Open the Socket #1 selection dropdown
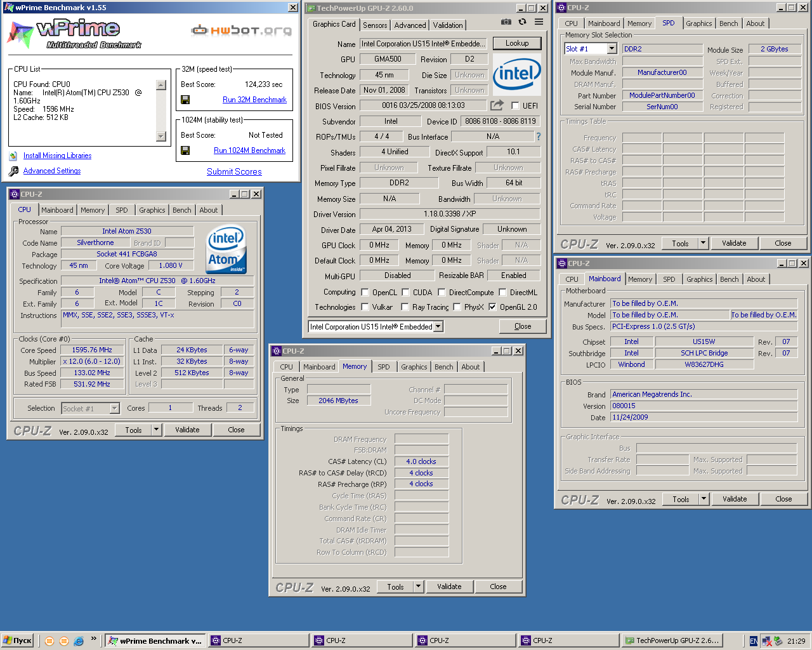Image resolution: width=812 pixels, height=650 pixels. pos(114,409)
